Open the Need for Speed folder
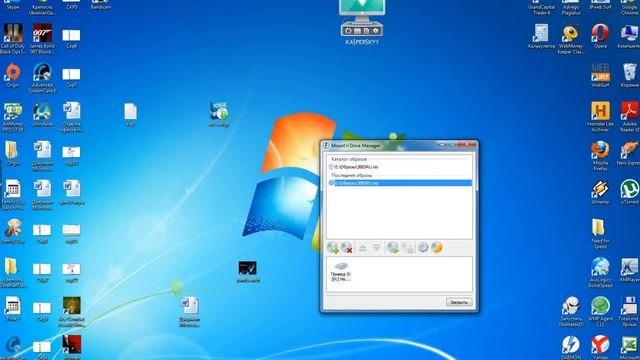The width and height of the screenshot is (640, 360). [600, 233]
